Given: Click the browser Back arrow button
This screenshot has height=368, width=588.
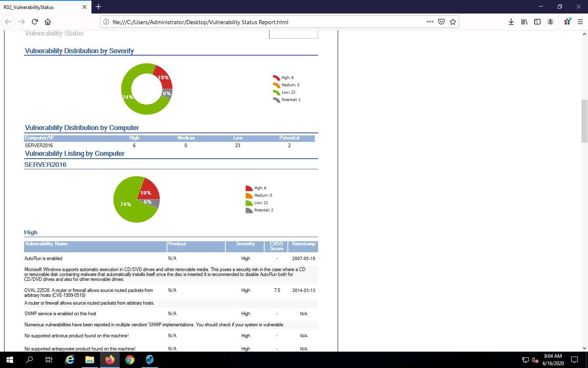Looking at the screenshot, I should pyautogui.click(x=8, y=22).
